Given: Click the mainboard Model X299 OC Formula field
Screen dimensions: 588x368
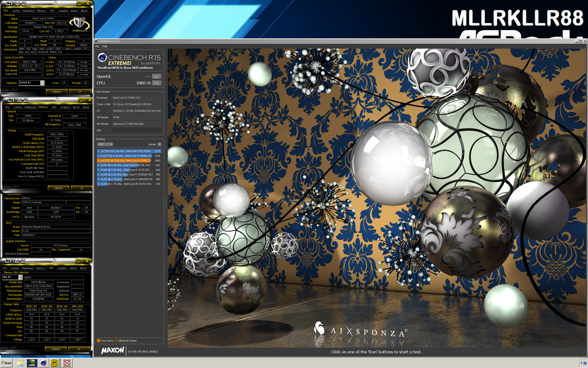Looking at the screenshot, I should point(43,203).
